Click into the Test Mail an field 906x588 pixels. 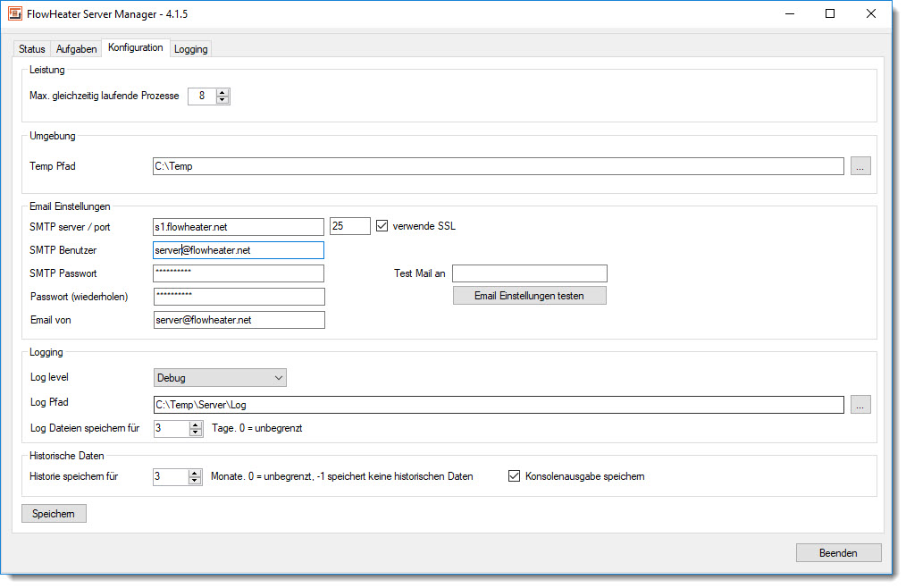pos(529,273)
